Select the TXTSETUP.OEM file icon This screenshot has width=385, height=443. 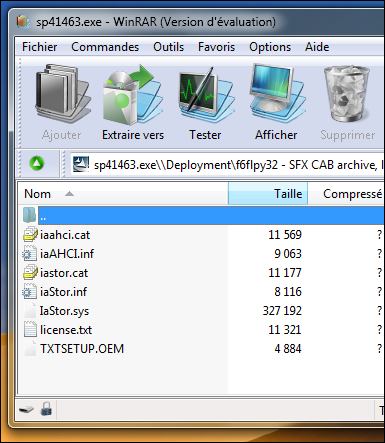30,349
